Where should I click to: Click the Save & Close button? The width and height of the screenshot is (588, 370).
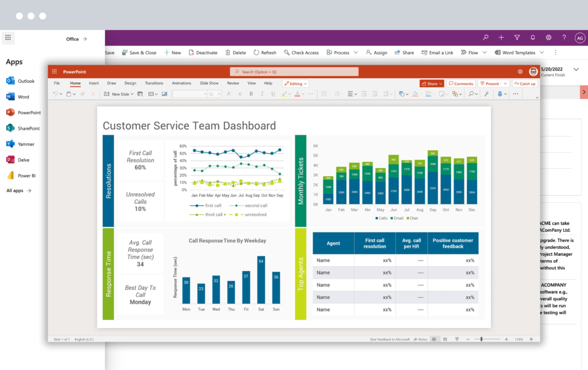pyautogui.click(x=139, y=52)
